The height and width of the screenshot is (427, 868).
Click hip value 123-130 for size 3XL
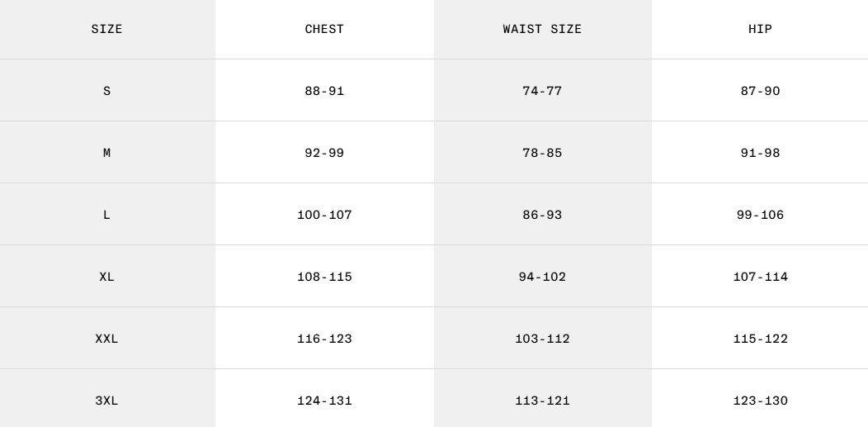tap(760, 401)
